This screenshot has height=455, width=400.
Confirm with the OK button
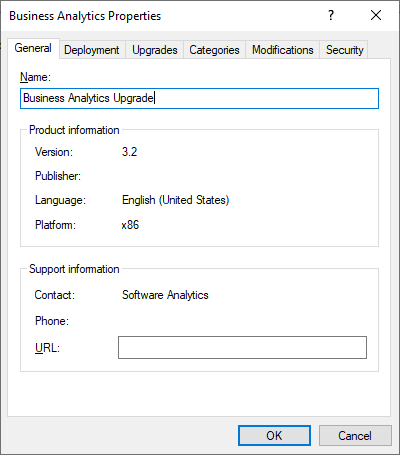pos(274,435)
